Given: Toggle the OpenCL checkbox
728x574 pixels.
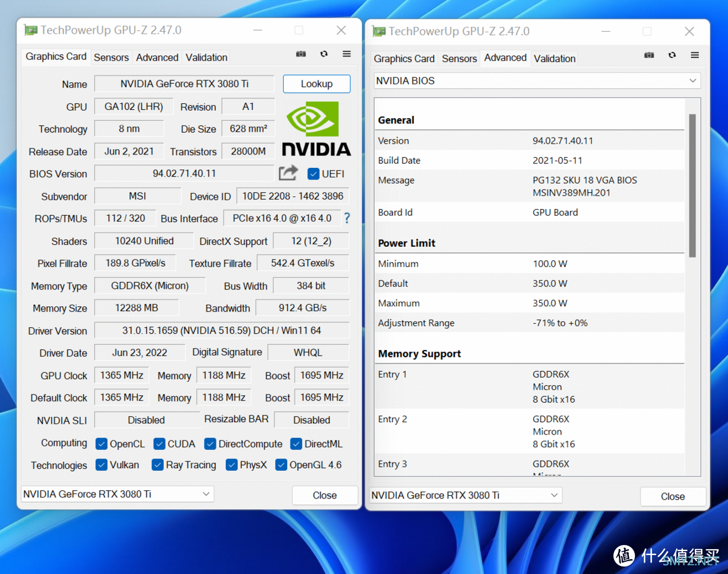Looking at the screenshot, I should (101, 444).
